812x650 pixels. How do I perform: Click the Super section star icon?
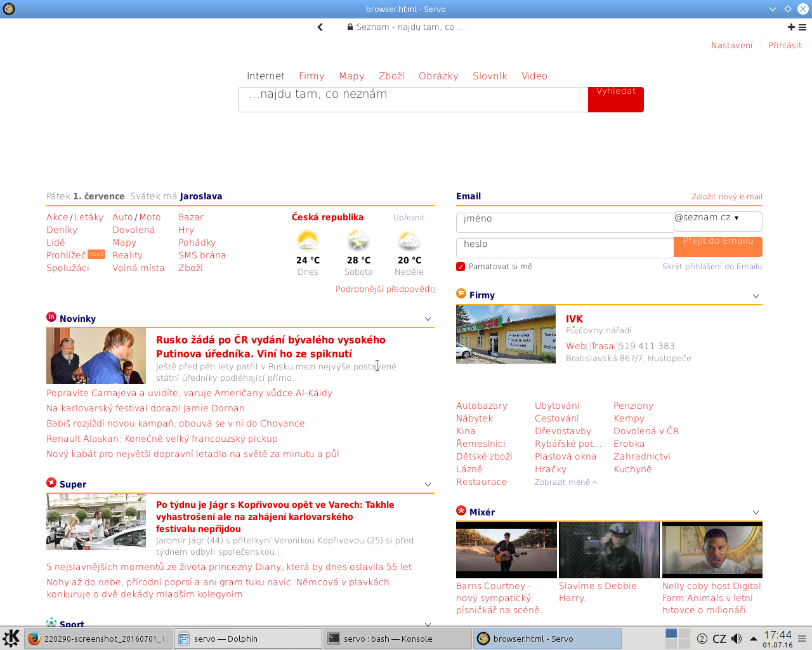51,482
